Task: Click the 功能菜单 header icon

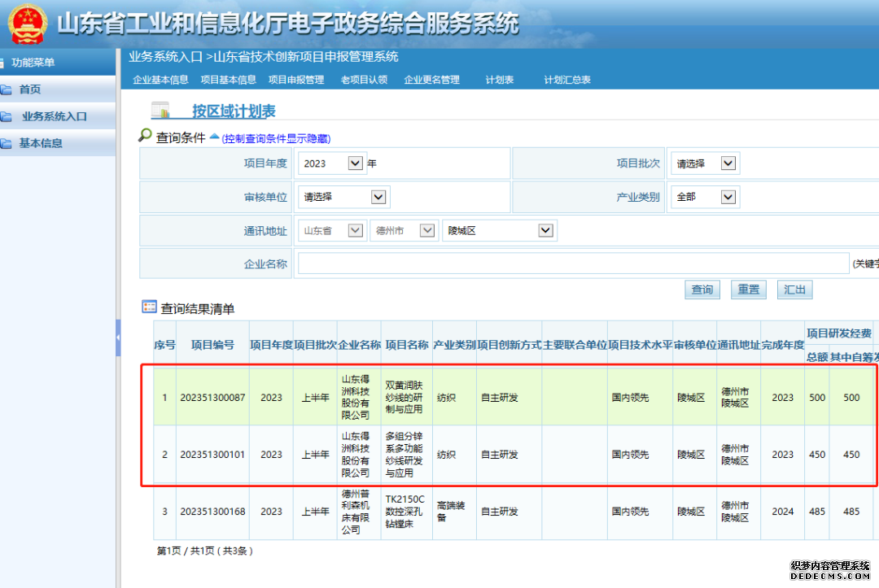Action: (2, 63)
